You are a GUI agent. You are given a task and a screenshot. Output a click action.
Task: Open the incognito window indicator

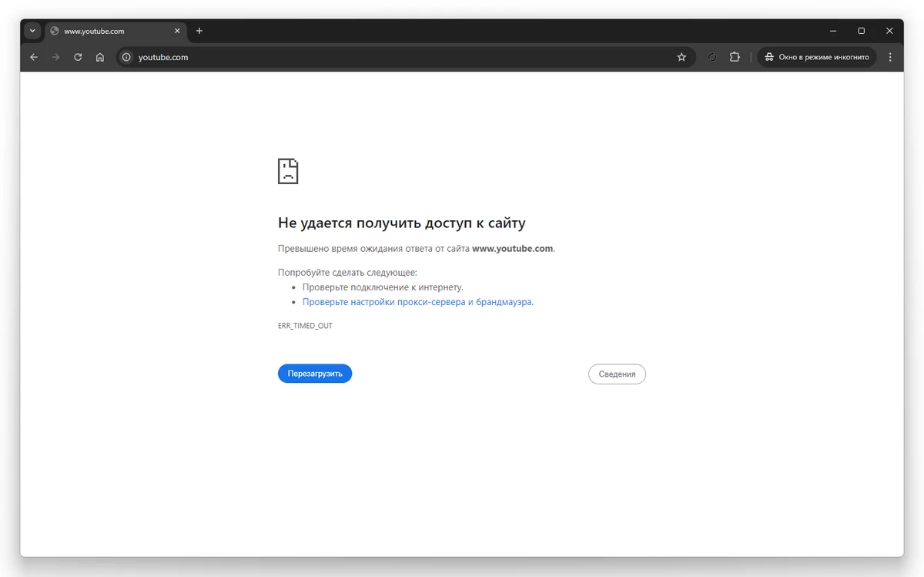coord(817,57)
